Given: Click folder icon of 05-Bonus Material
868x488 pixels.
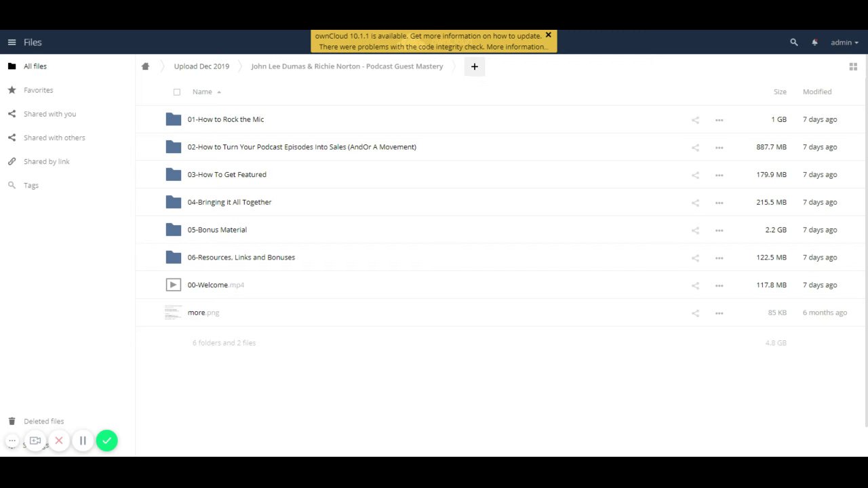Looking at the screenshot, I should 174,230.
